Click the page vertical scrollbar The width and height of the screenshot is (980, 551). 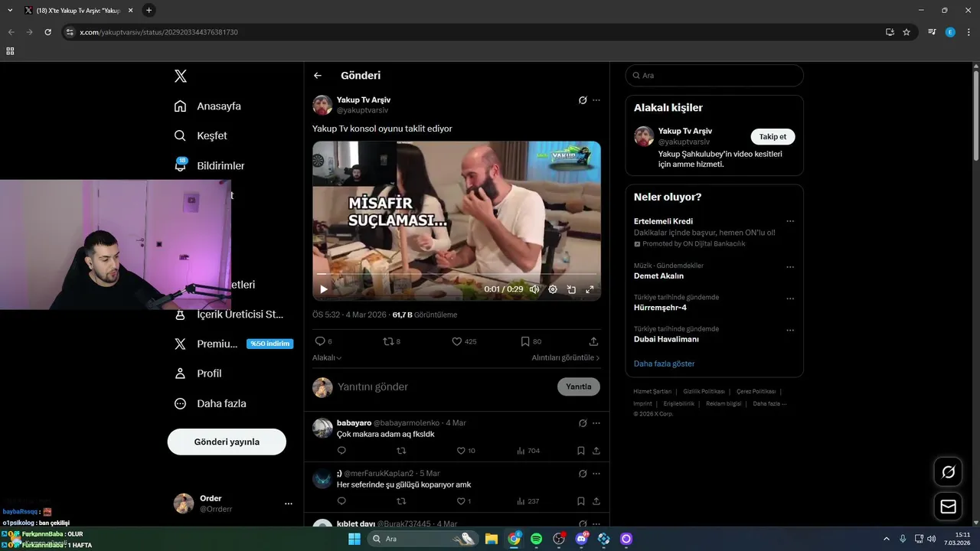coord(976,115)
